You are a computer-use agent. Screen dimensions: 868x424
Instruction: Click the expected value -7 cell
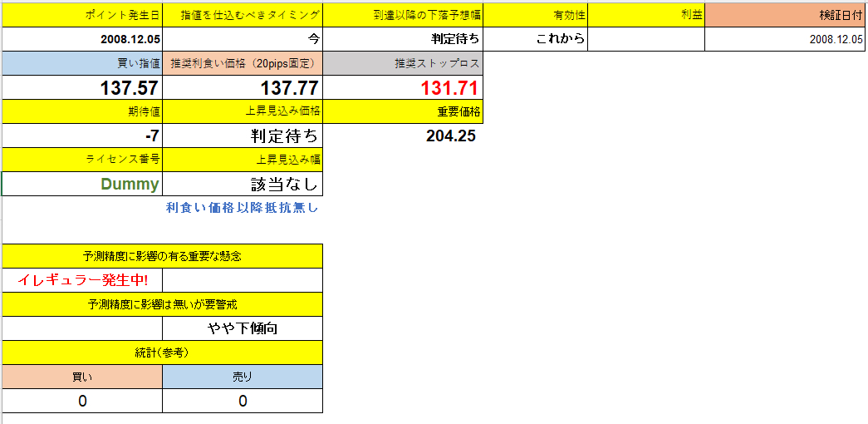[82, 136]
